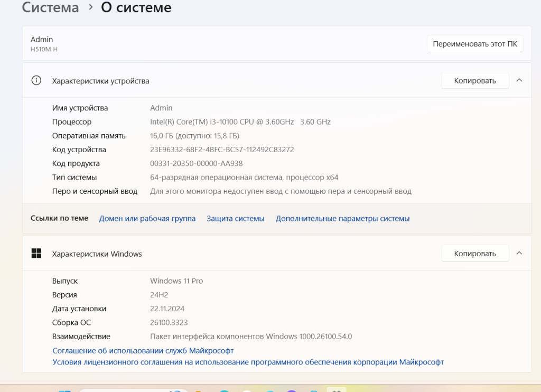Click the Windows logo icon in Характеристики Windows
The image size is (541, 392).
point(36,254)
